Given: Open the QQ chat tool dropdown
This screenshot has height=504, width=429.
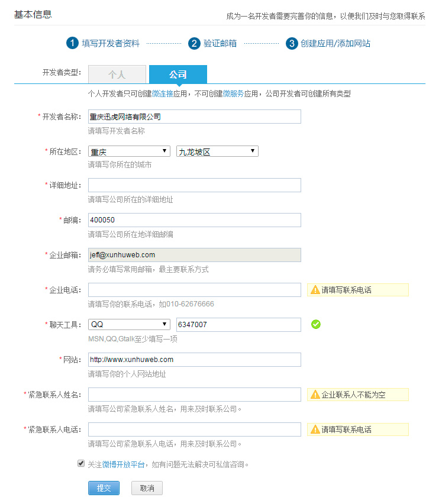Looking at the screenshot, I should (x=129, y=324).
